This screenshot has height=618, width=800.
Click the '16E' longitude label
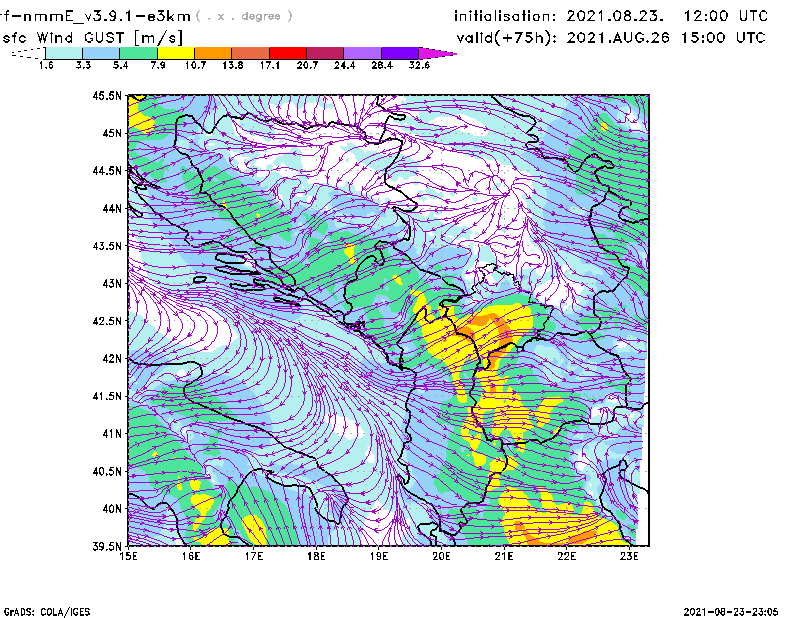coord(191,556)
